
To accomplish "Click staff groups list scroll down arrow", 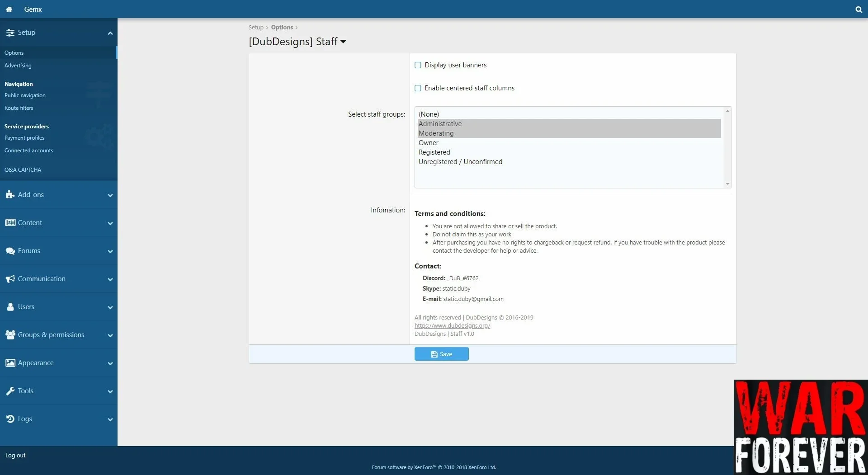I will 727,184.
